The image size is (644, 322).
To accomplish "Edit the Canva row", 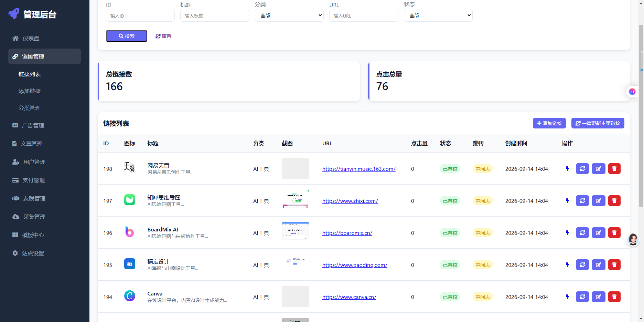I will pyautogui.click(x=599, y=297).
